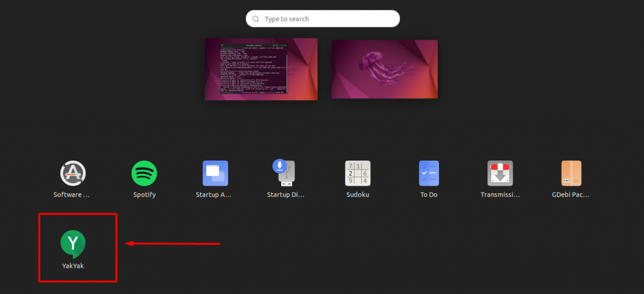Click the 'Spotify' label text
The height and width of the screenshot is (294, 644).
pos(144,195)
